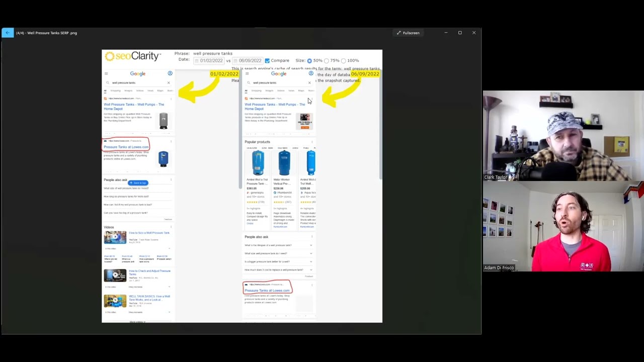Image resolution: width=644 pixels, height=362 pixels.
Task: Click the Google logo in the left snapshot
Action: [137, 73]
